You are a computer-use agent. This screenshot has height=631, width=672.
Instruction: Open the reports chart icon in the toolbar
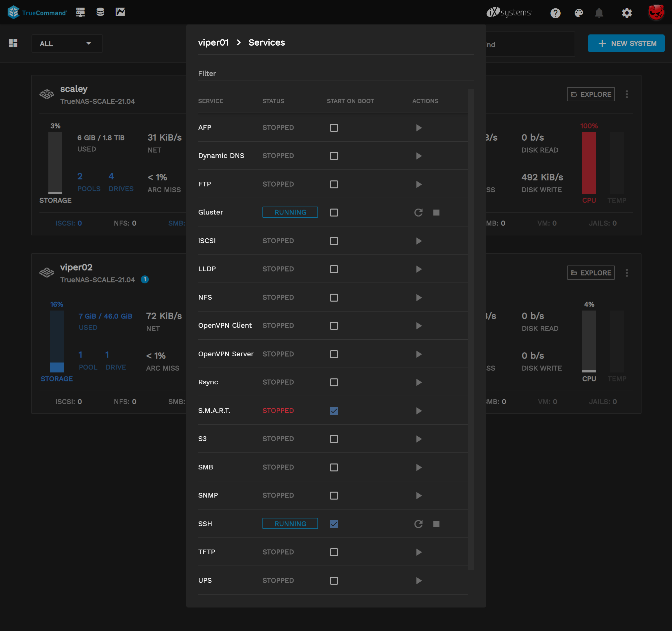point(120,12)
